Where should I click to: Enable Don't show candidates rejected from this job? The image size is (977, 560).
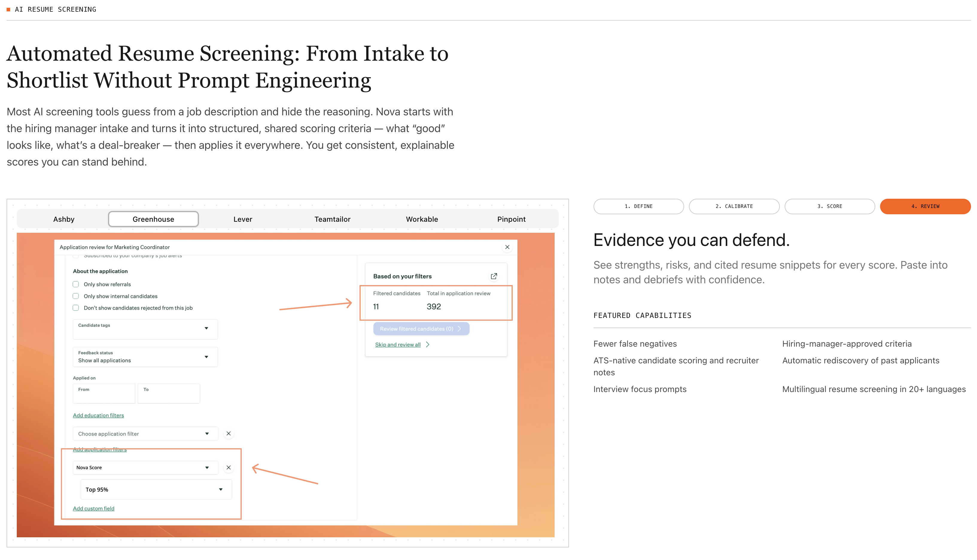(76, 308)
